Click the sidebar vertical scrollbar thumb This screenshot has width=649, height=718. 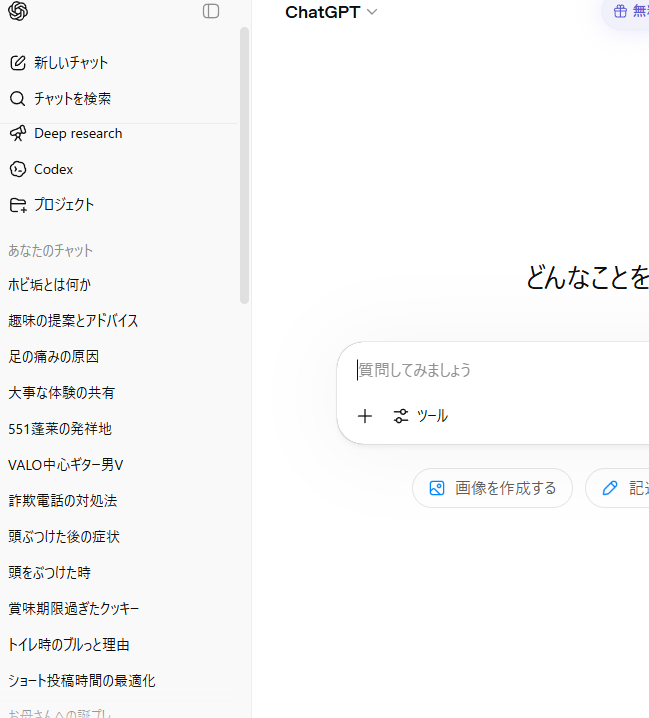[244, 165]
